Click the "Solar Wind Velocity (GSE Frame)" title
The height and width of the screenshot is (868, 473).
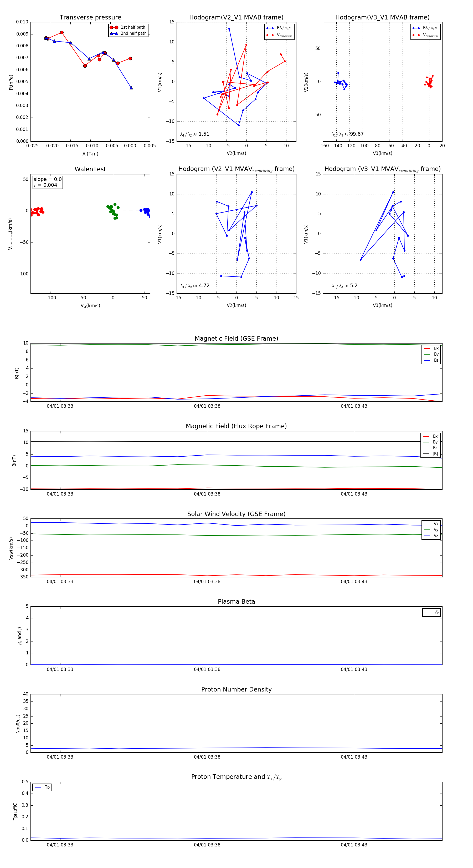pyautogui.click(x=236, y=514)
